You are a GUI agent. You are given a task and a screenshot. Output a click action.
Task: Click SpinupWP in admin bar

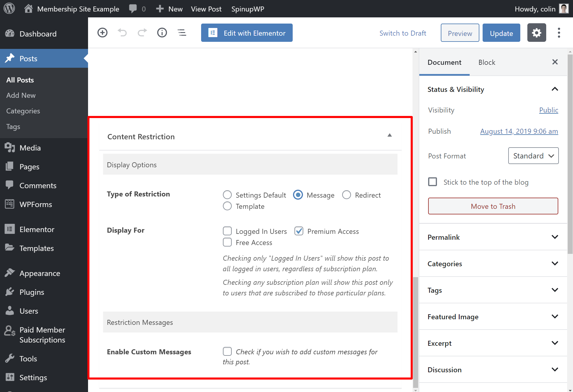coord(248,9)
